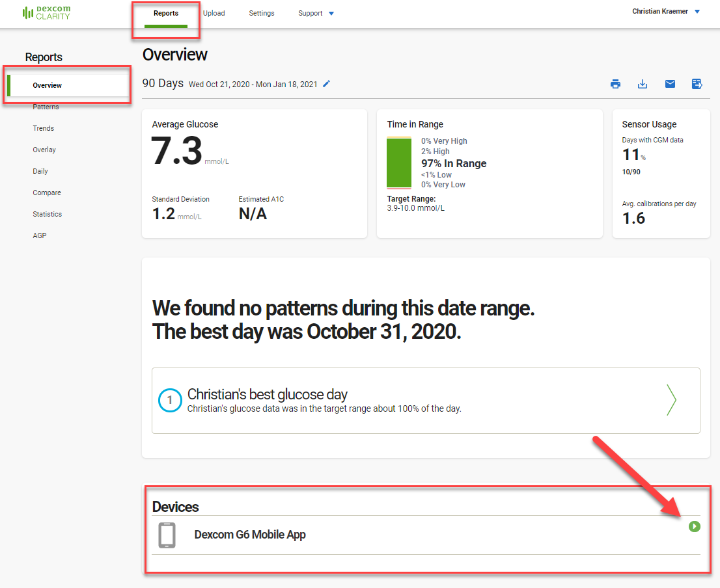Viewport: 720px width, 588px height.
Task: Click the numbered circle 1 badge
Action: tap(170, 400)
